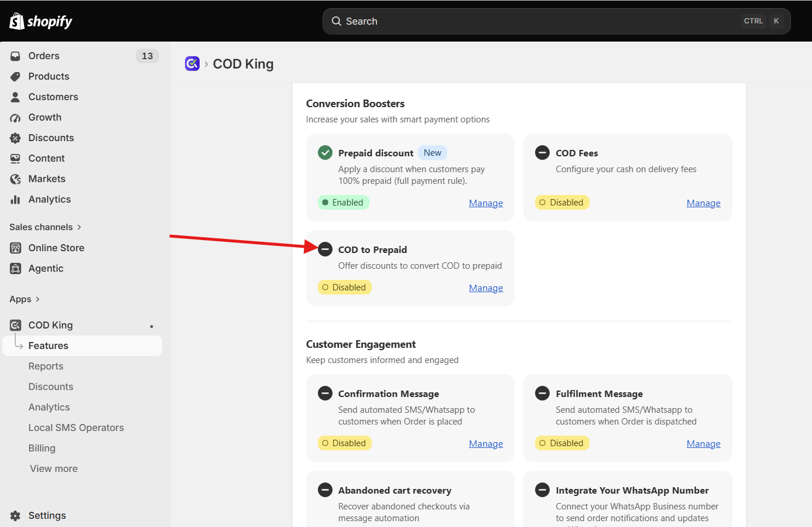Click the COD to Prepaid card title
Image resolution: width=812 pixels, height=527 pixels.
click(x=373, y=249)
